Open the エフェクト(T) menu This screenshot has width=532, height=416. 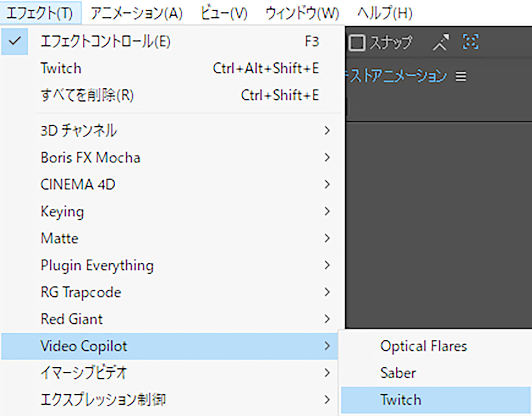click(x=40, y=13)
